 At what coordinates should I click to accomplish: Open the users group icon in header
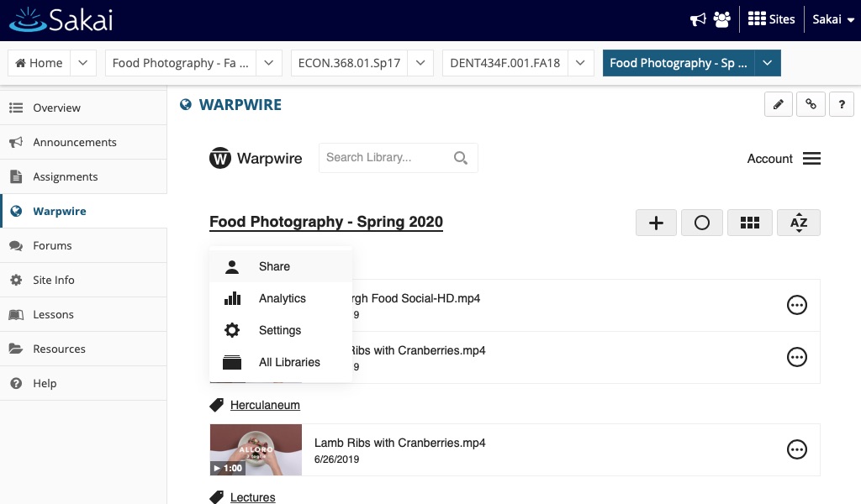[722, 20]
